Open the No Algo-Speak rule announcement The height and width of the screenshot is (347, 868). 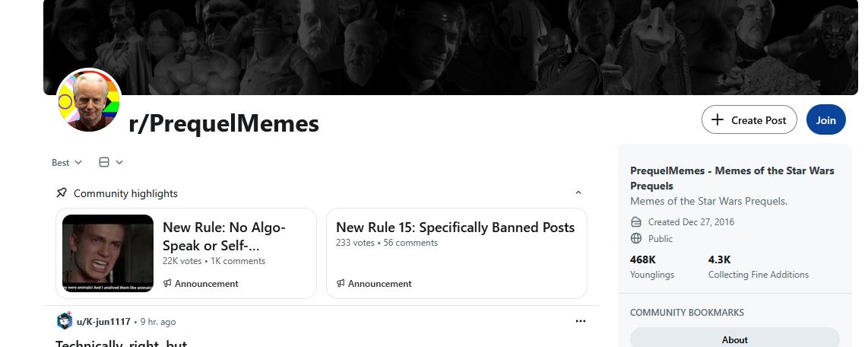(224, 236)
